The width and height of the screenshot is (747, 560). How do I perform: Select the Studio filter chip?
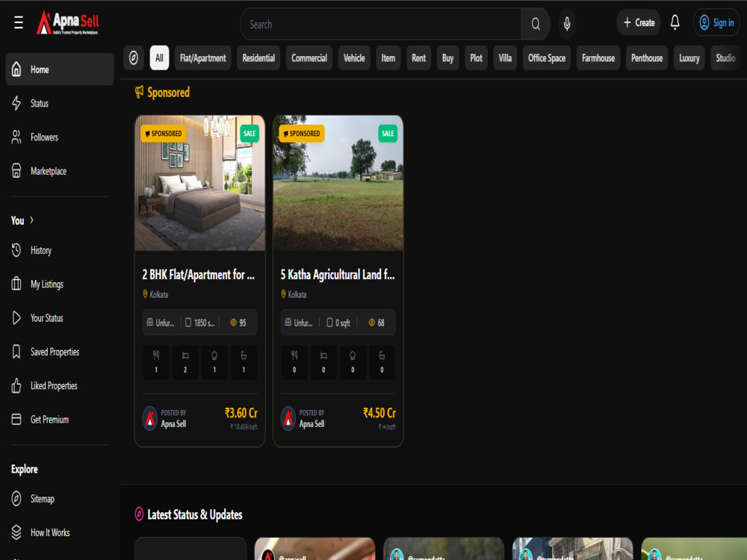[x=725, y=58]
